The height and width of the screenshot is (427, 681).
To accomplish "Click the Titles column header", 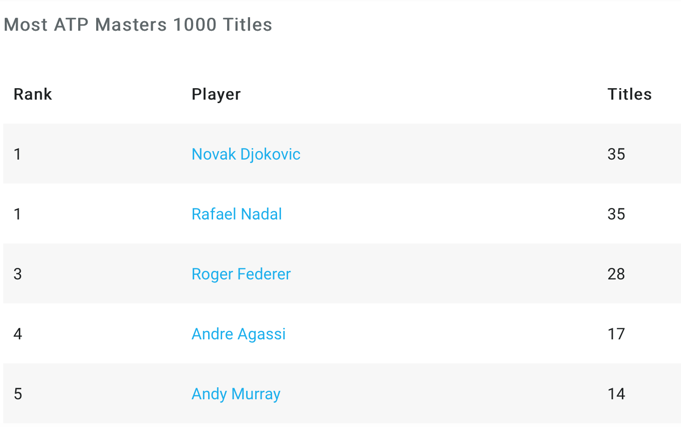I will pyautogui.click(x=629, y=94).
